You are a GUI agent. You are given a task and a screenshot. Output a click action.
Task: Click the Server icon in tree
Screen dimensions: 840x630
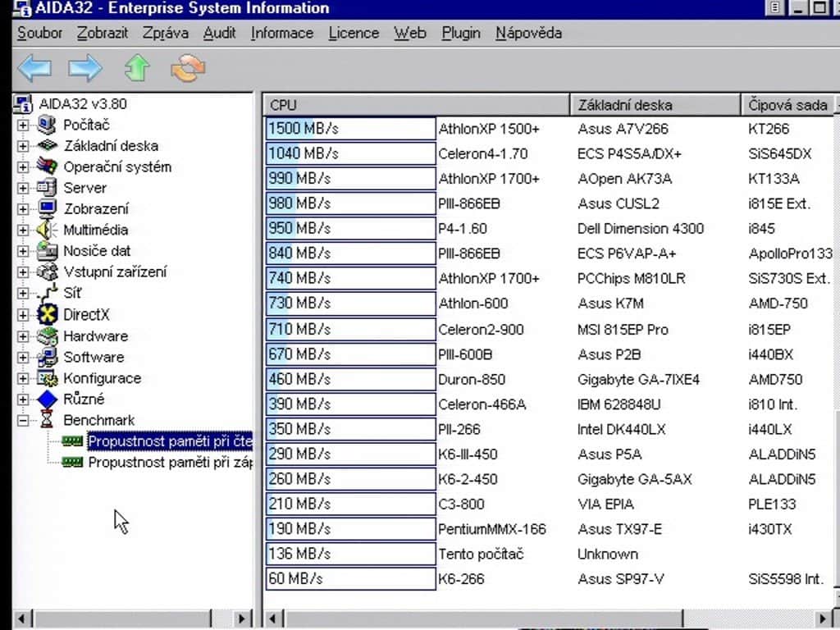[47, 188]
